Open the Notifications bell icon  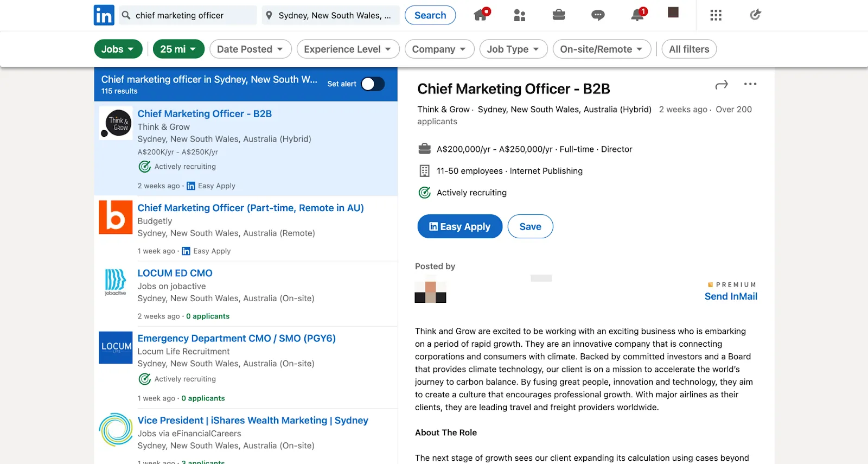pyautogui.click(x=637, y=15)
